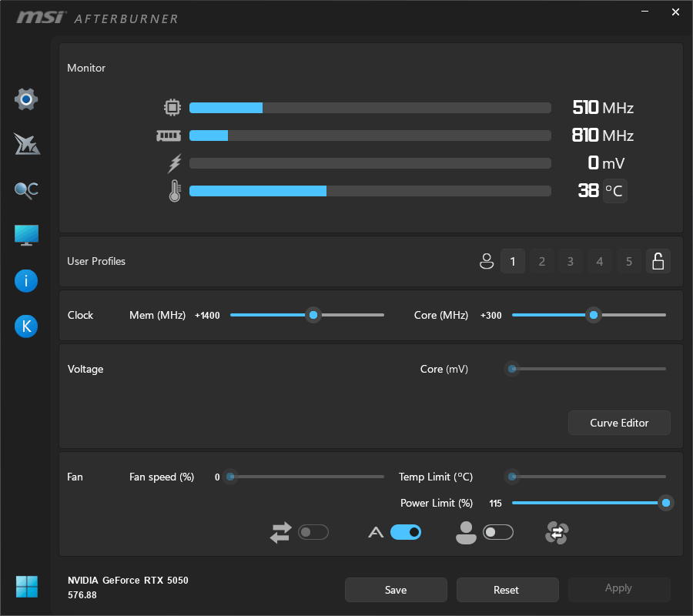Image resolution: width=693 pixels, height=616 pixels.
Task: Select user profile slot 1
Action: (513, 262)
